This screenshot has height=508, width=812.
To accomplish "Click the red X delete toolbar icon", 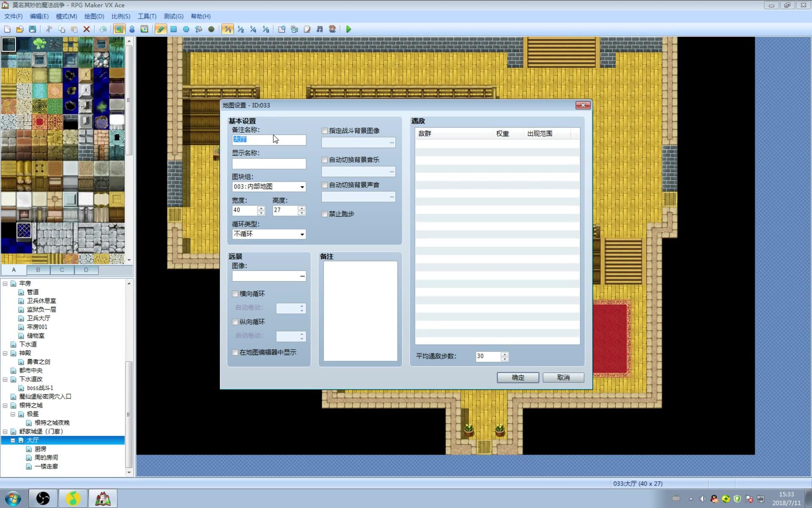I will tap(86, 29).
